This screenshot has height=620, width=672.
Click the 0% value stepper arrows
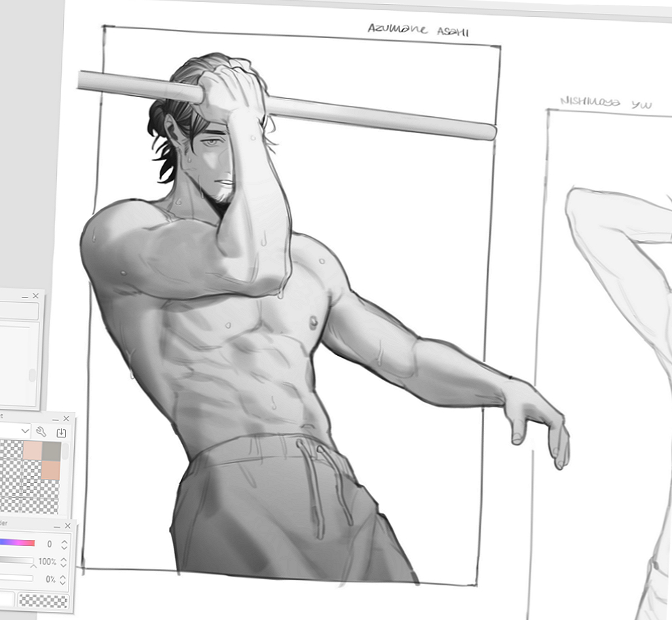tap(62, 580)
